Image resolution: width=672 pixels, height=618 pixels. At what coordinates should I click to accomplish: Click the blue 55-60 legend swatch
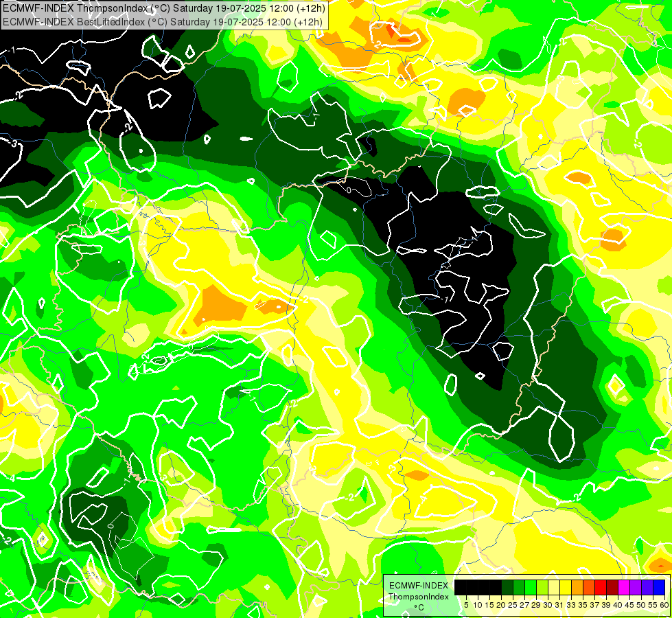point(659,587)
